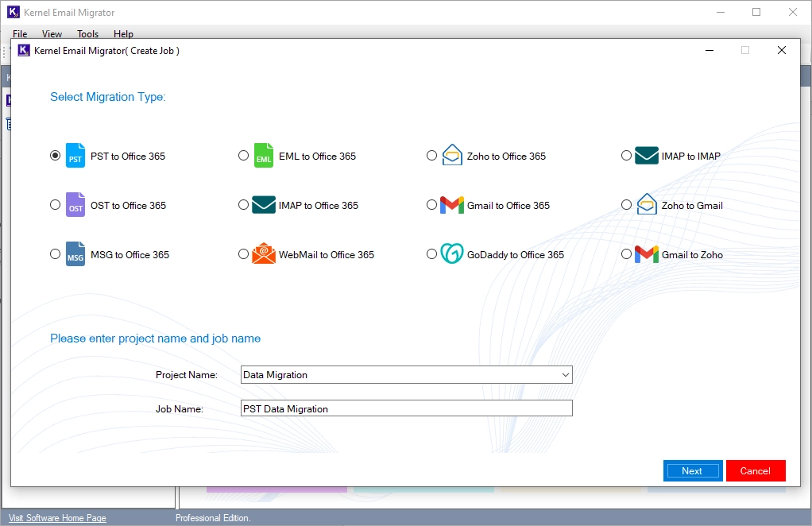Select GoDaddy to Office 365 radio button

432,253
